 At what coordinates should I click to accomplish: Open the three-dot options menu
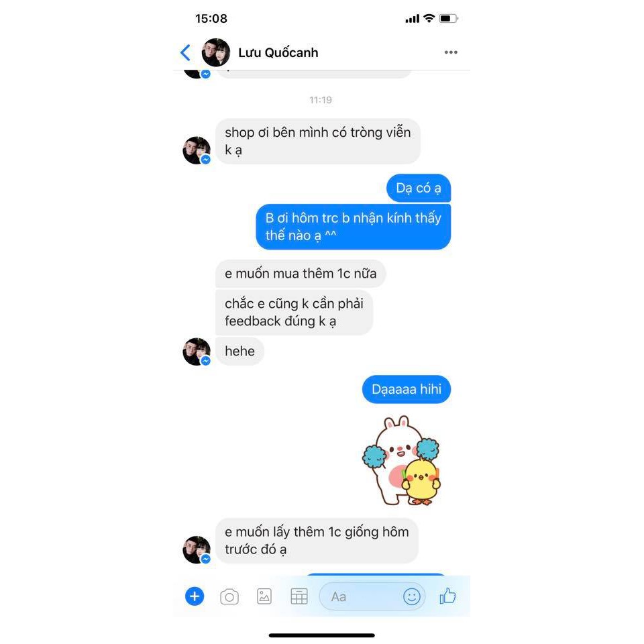point(451,52)
